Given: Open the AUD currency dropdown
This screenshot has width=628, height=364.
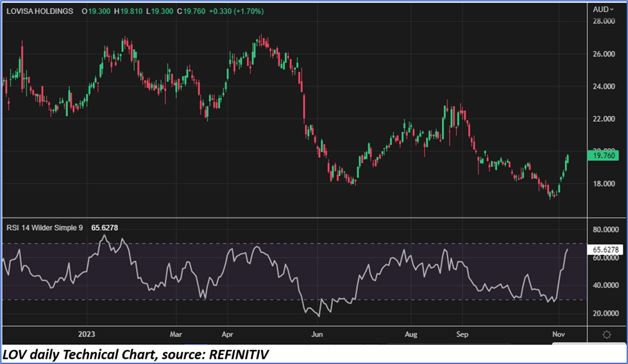Looking at the screenshot, I should 603,9.
